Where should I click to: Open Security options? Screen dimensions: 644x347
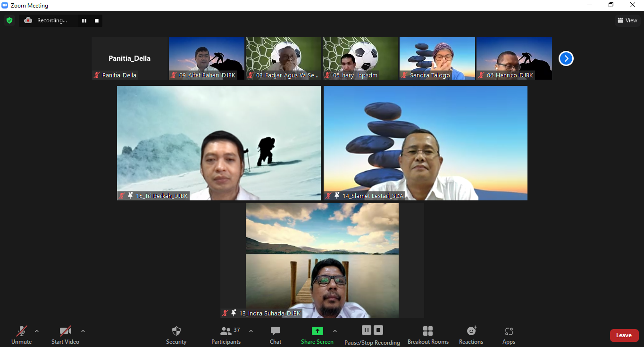(x=176, y=335)
